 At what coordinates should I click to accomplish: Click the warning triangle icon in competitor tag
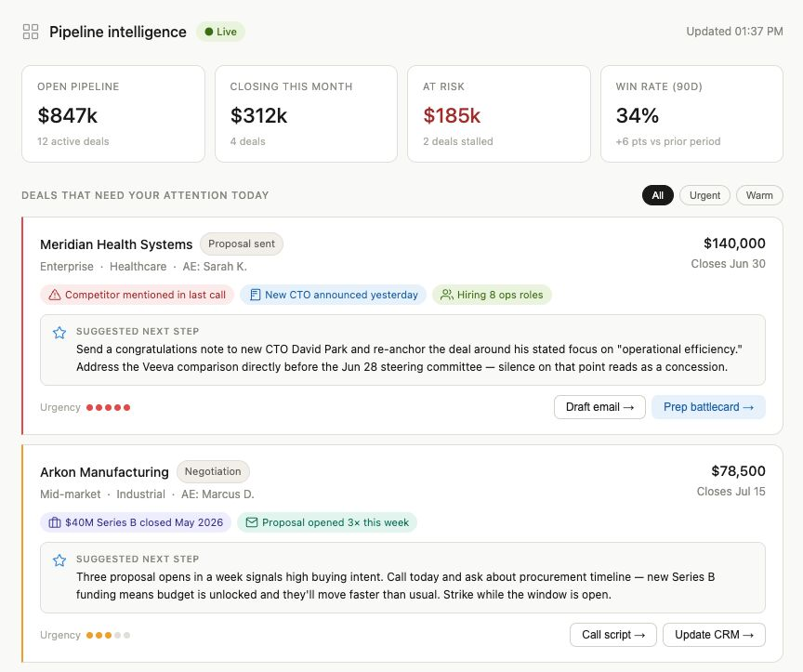coord(55,295)
